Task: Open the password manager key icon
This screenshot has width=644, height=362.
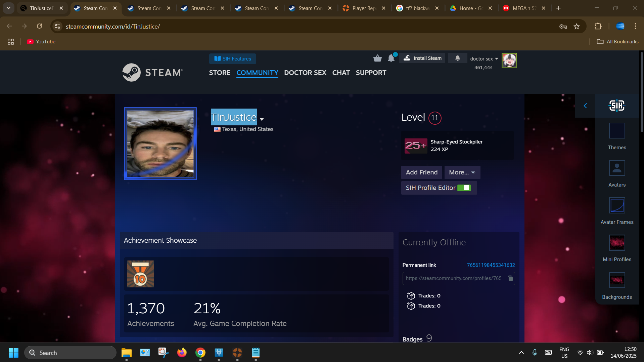Action: point(563,26)
